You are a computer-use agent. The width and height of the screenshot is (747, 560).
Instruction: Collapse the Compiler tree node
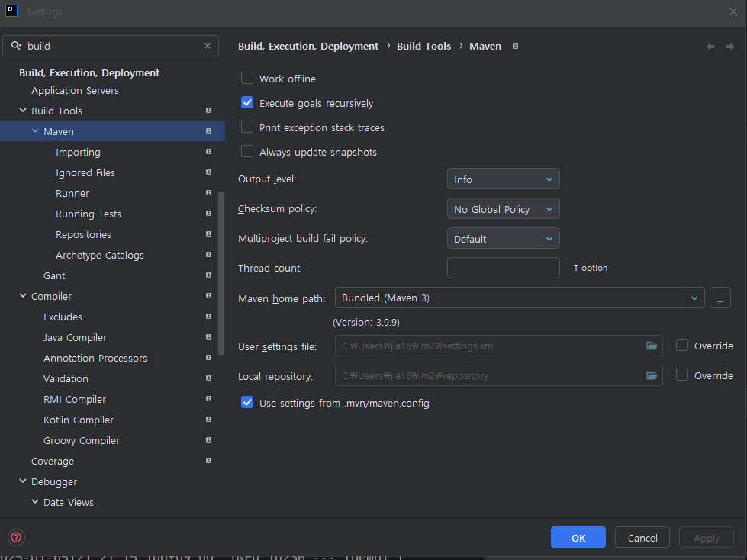(23, 296)
